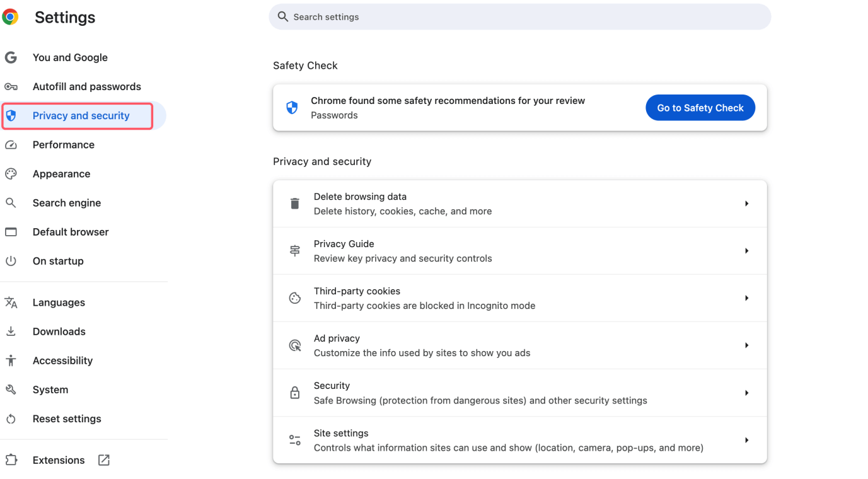Select the Performance speedometer icon in sidebar

[x=11, y=144]
